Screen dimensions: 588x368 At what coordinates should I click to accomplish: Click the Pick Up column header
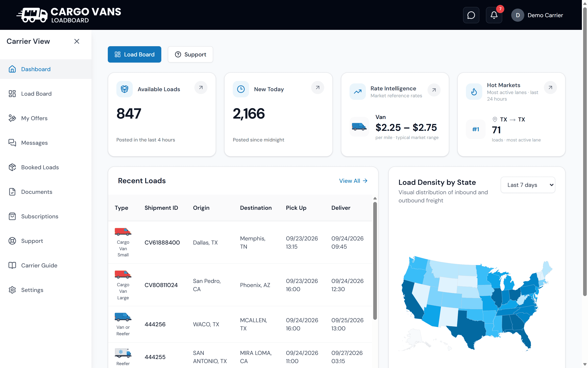(x=296, y=208)
